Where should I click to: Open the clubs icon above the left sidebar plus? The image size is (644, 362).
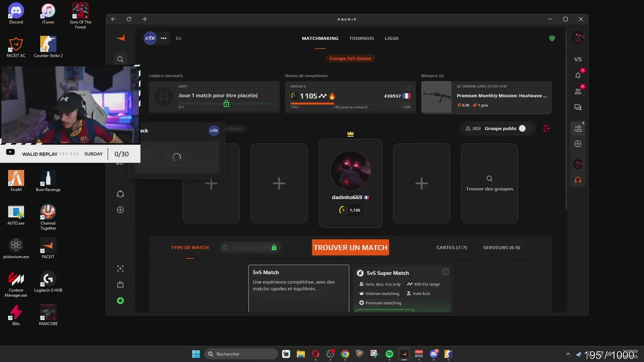(x=120, y=194)
